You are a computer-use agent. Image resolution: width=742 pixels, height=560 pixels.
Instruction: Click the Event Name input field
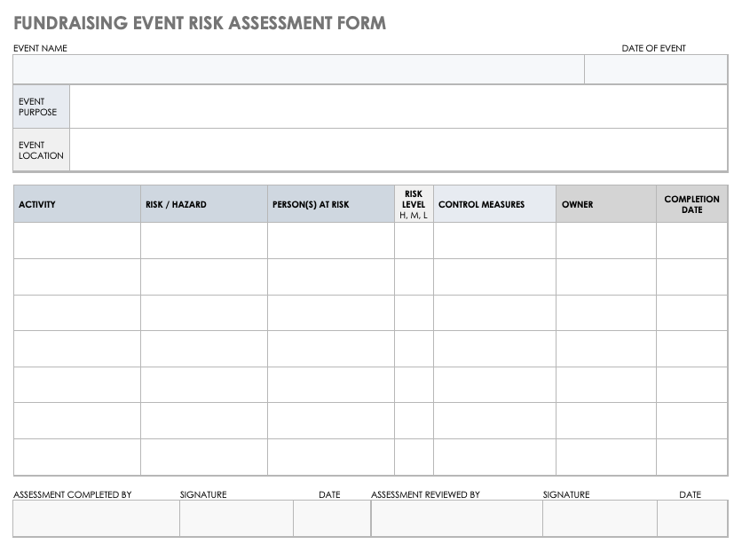click(x=298, y=69)
